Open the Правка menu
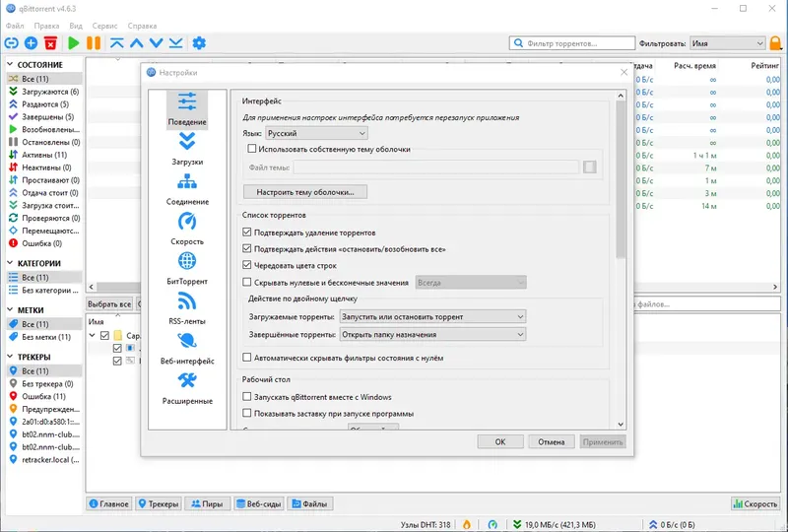788x532 pixels. click(46, 26)
